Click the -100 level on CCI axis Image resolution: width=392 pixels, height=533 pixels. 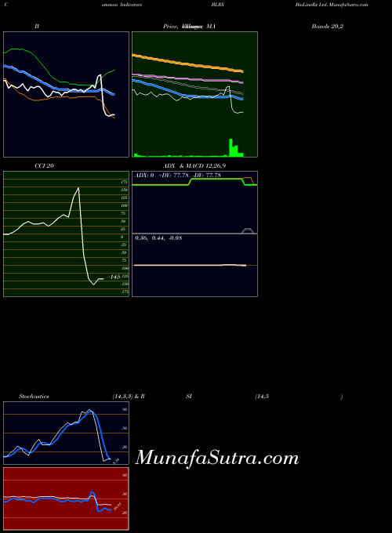(125, 268)
